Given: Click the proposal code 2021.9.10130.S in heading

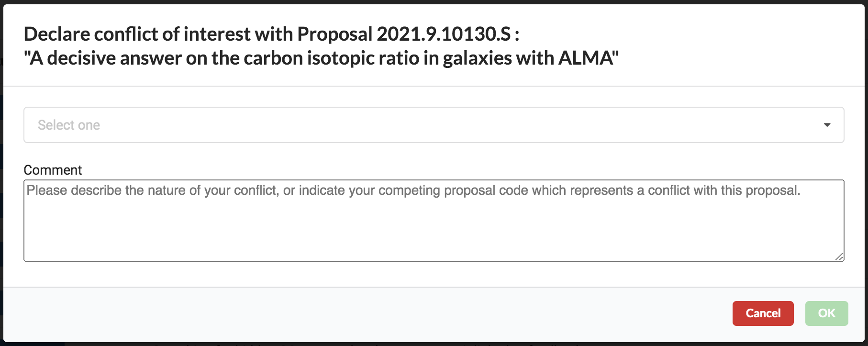Looking at the screenshot, I should (444, 34).
